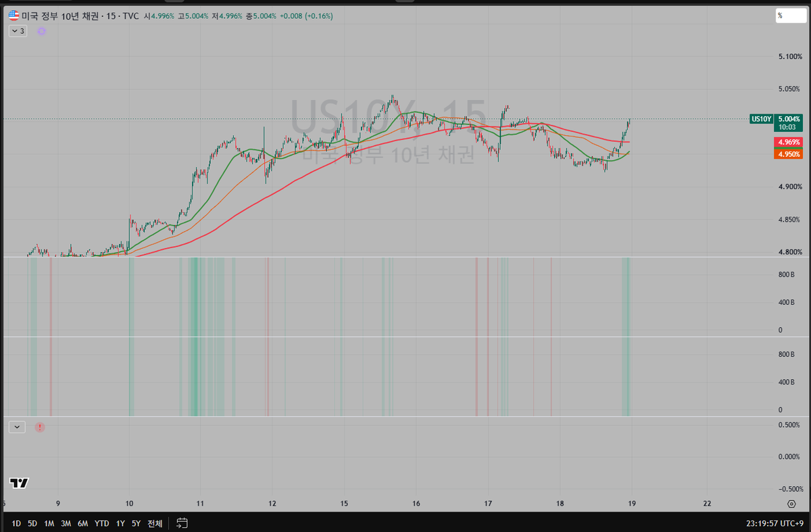The height and width of the screenshot is (532, 811).
Task: Click the purple indicator loading icon
Action: pos(41,31)
